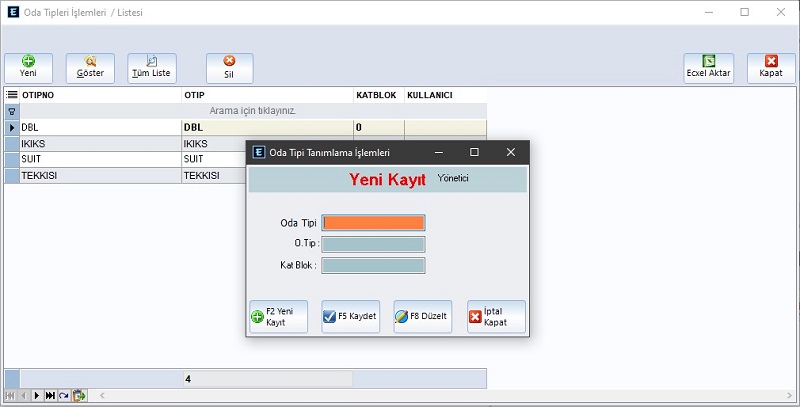
Task: Click F2 Yeni Kayıt in the dialog
Action: pyautogui.click(x=279, y=317)
